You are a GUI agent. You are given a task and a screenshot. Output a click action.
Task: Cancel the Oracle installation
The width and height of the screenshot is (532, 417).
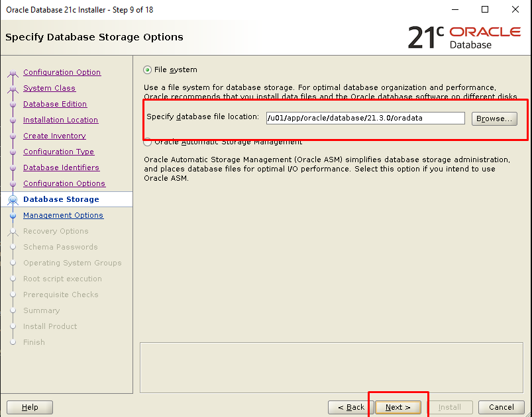click(501, 407)
